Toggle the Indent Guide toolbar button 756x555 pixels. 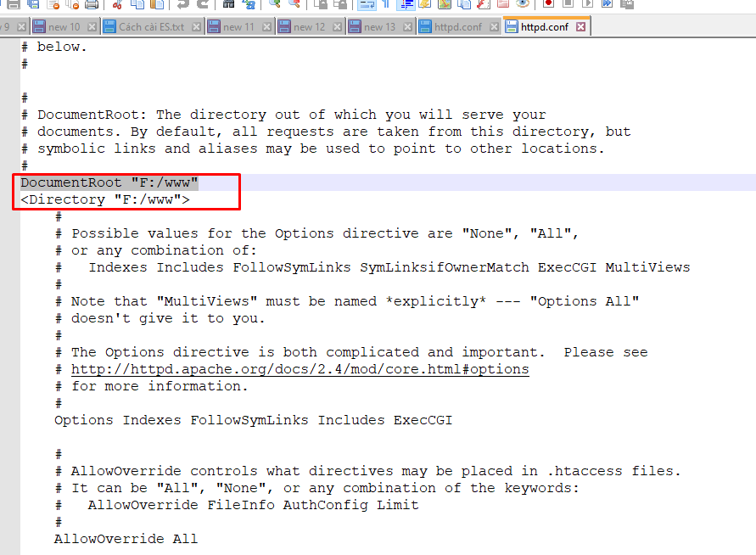[x=406, y=4]
